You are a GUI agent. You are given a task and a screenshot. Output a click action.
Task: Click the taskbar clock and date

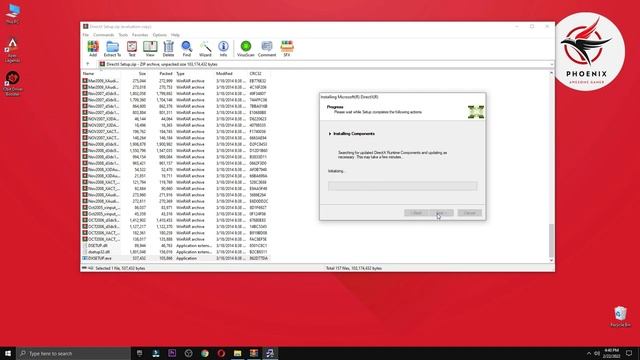tap(611, 353)
